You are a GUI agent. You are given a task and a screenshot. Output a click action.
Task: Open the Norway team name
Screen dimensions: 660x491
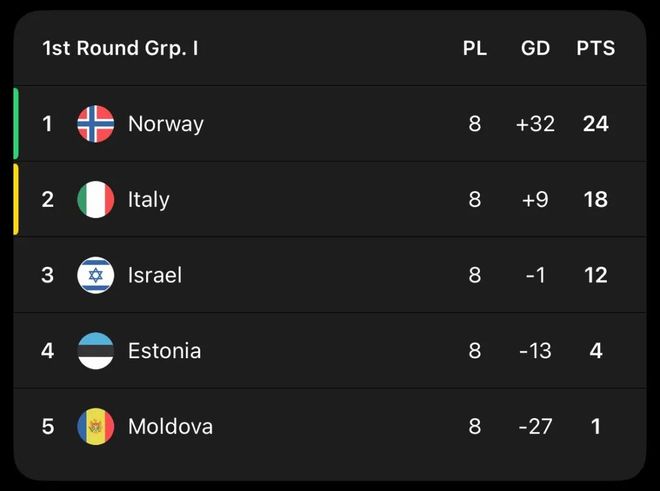coord(165,124)
